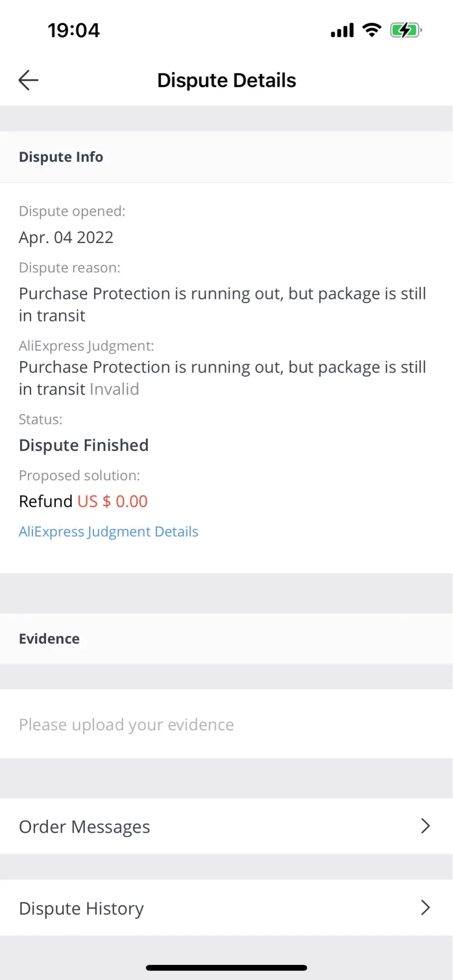453x980 pixels.
Task: Tap the Dispute Details page title
Action: tap(226, 80)
